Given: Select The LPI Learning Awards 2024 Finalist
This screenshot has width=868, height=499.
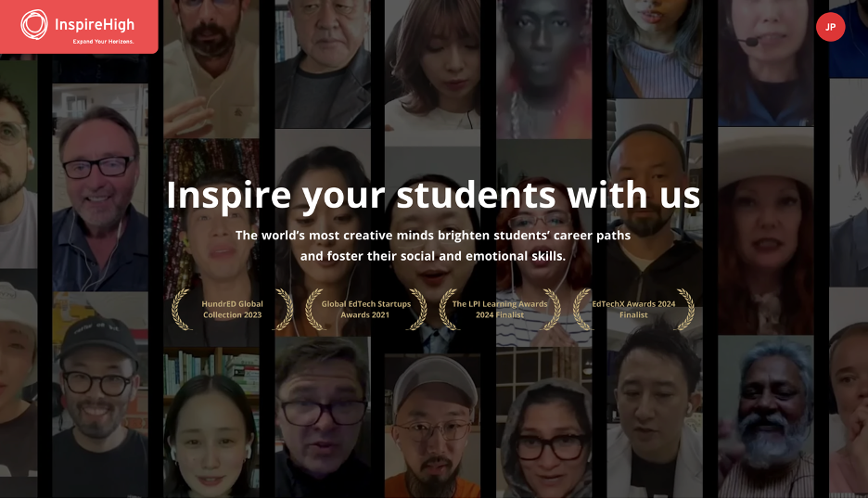Looking at the screenshot, I should (500, 310).
